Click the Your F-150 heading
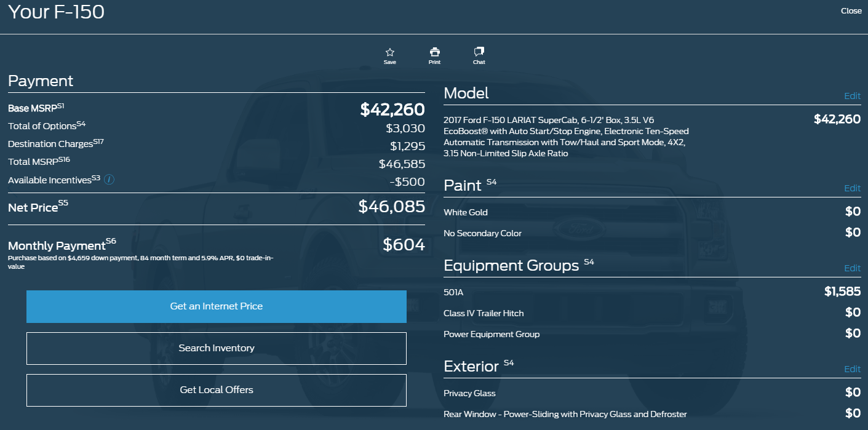 coord(56,11)
